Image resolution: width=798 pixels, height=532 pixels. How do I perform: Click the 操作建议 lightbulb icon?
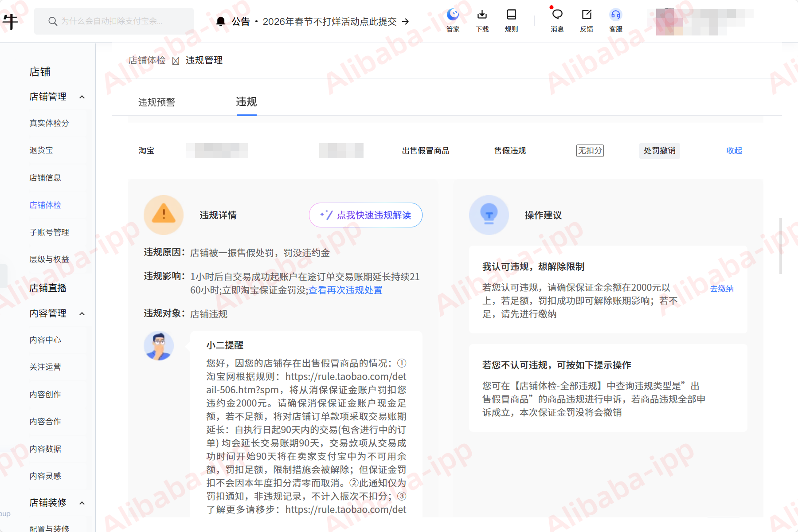click(489, 215)
